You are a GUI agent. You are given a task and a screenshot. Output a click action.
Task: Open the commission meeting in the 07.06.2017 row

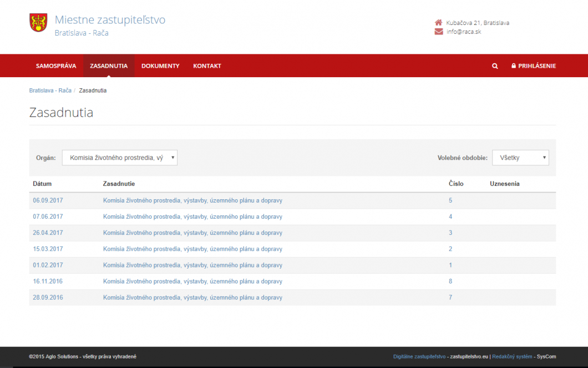[192, 216]
